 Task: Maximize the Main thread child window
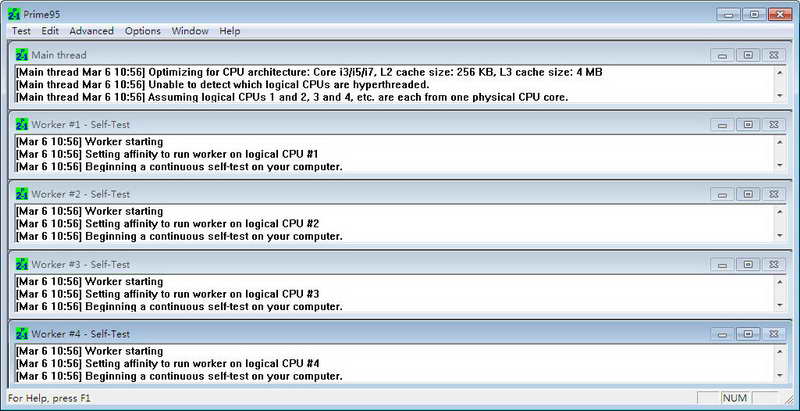(x=748, y=55)
